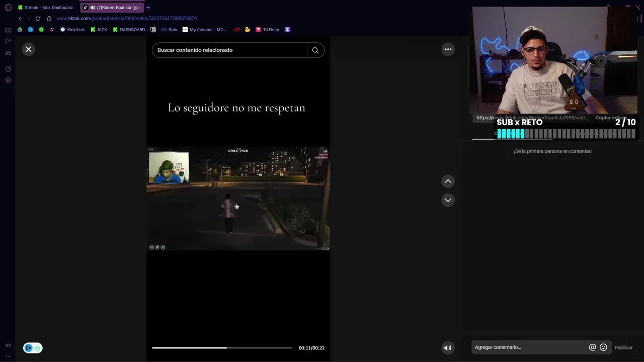This screenshot has width=644, height=362.
Task: Select the Robert Bautista TikTok tab
Action: (112, 8)
